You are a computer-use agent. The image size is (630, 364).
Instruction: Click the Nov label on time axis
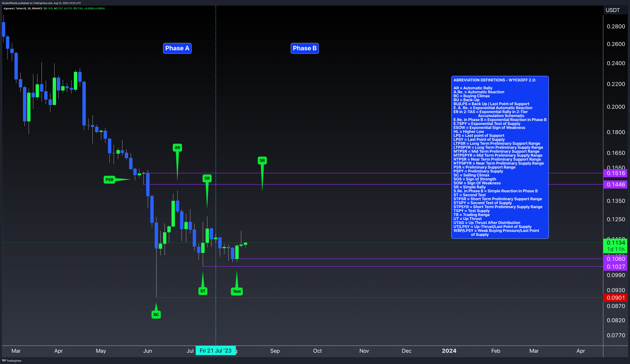pyautogui.click(x=364, y=351)
